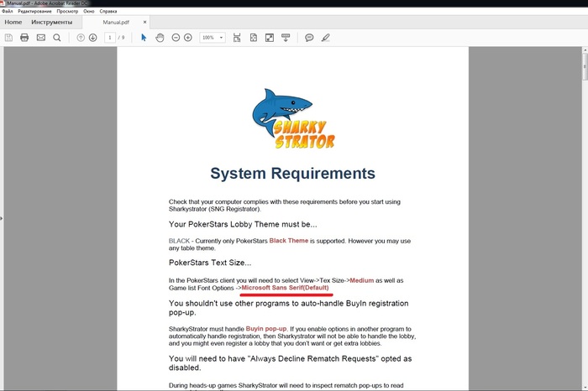Click the red 'Medium' text
Image resolution: width=588 pixels, height=391 pixels.
coord(361,280)
